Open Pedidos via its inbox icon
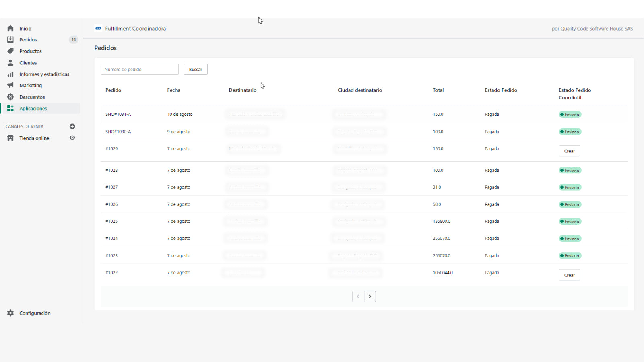644x362 pixels. (10, 39)
